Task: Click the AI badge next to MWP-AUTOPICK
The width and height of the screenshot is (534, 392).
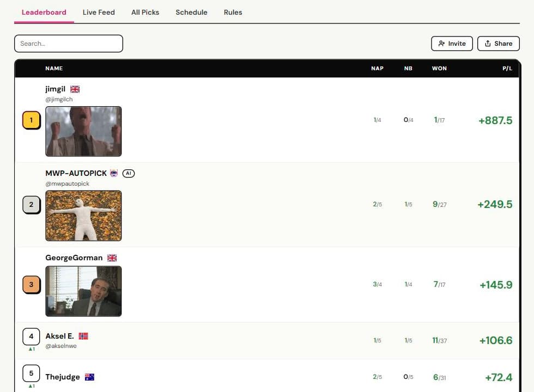Action: (x=129, y=173)
